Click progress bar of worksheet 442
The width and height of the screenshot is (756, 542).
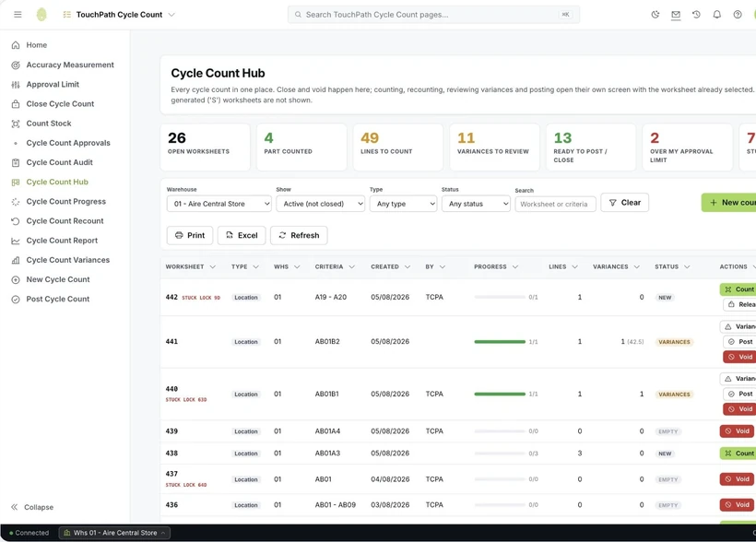(500, 297)
